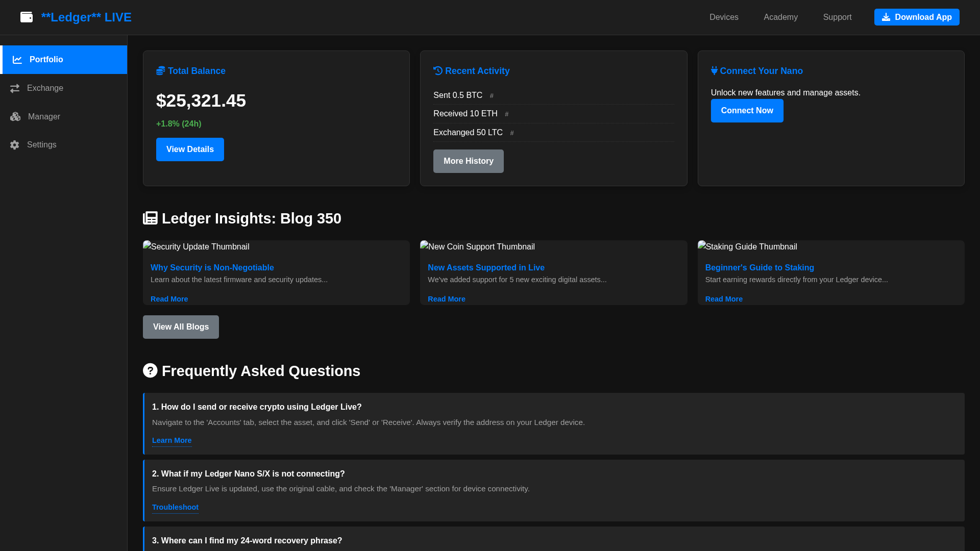The image size is (980, 551).
Task: Click the hash link after Received 10 ETH
Action: tap(506, 114)
